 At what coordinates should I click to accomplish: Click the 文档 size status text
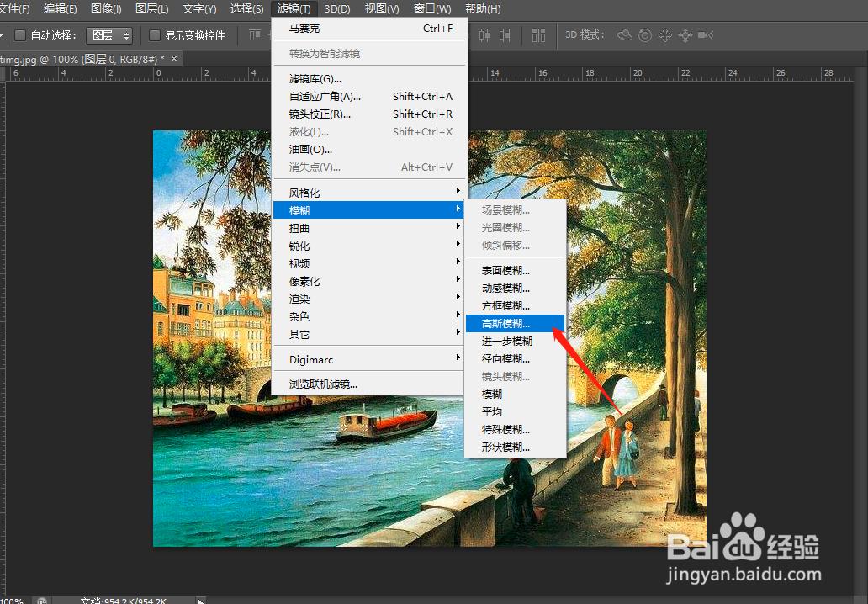pos(124,600)
